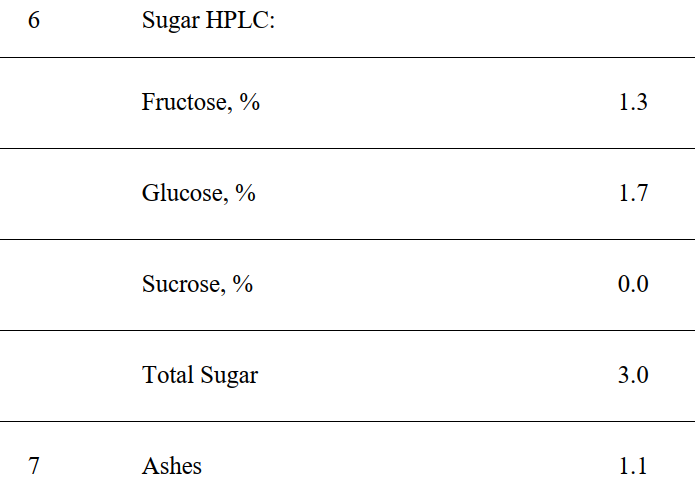The image size is (695, 497).
Task: Click the word Sugar in Sugar HPLC
Action: (171, 22)
